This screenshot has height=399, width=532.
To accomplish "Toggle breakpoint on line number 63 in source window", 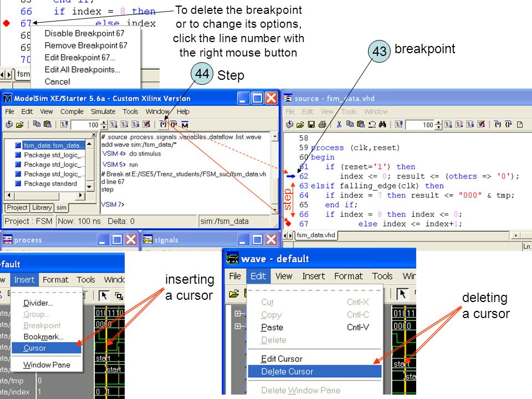I will coord(304,186).
